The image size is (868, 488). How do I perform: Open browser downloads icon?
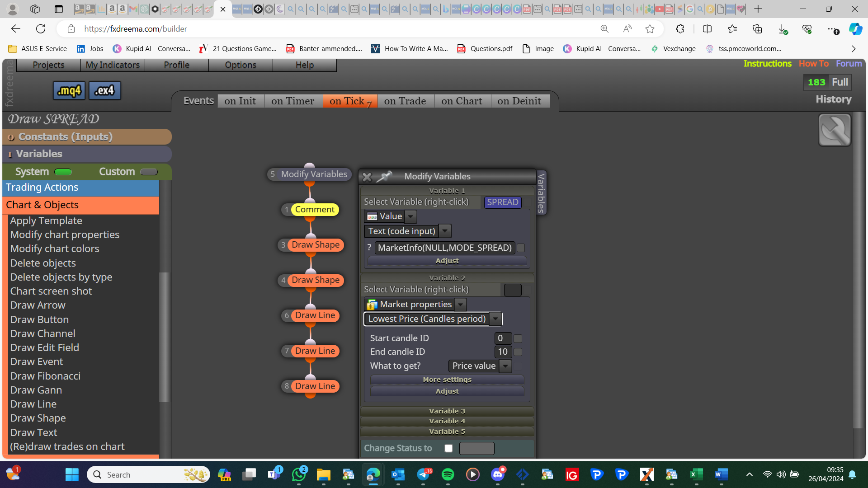click(x=783, y=29)
